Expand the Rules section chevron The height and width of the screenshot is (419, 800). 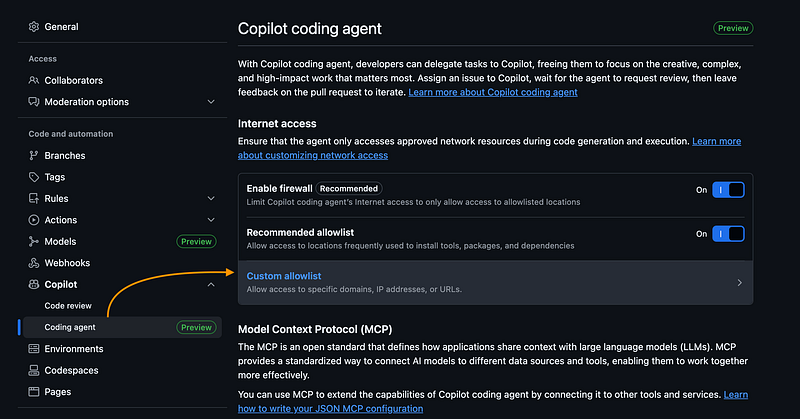pyautogui.click(x=211, y=199)
